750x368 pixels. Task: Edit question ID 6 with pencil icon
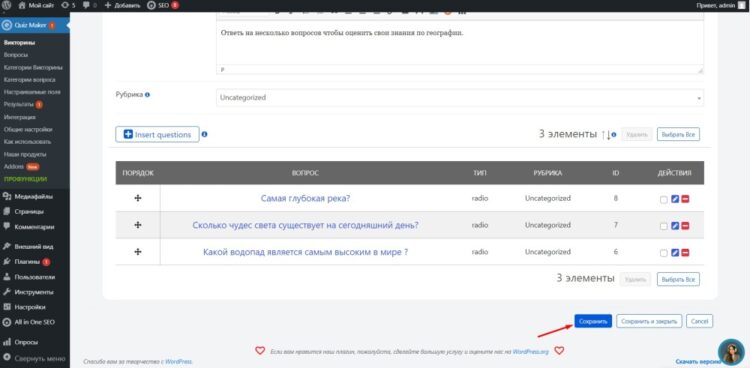coord(675,253)
